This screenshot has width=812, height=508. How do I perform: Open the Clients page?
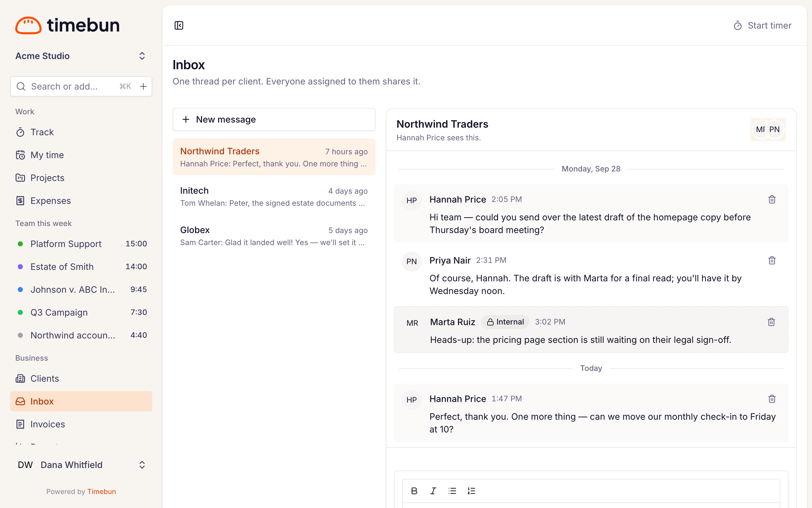pyautogui.click(x=81, y=378)
